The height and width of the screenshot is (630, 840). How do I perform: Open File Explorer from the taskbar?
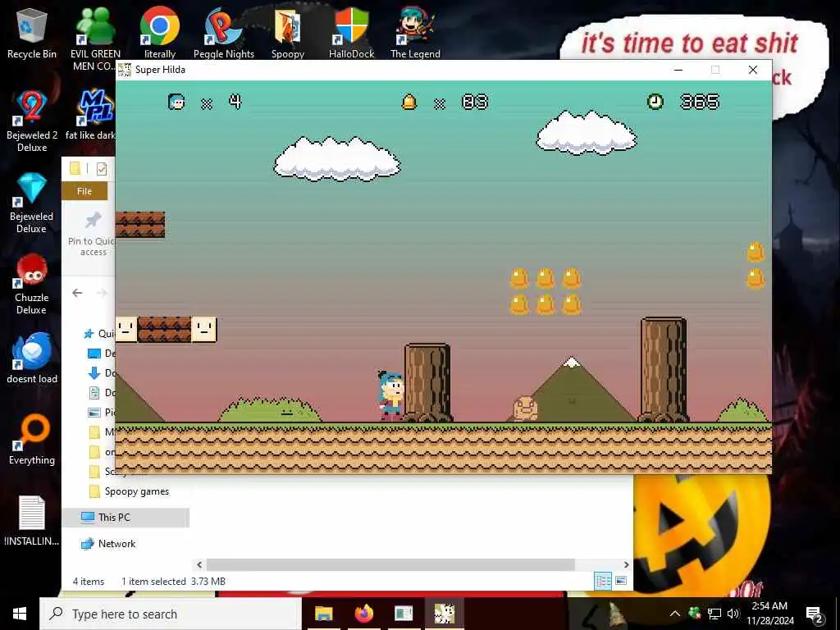pyautogui.click(x=323, y=614)
